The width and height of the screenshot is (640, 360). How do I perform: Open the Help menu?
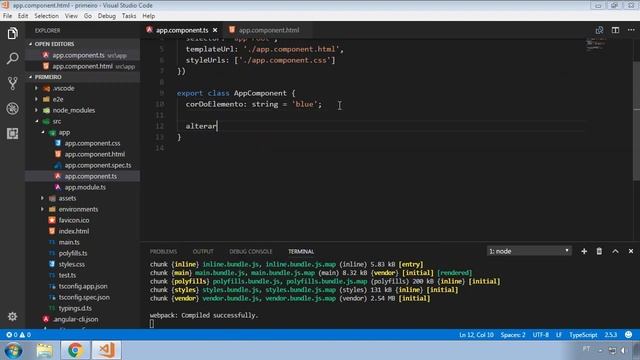click(x=149, y=16)
